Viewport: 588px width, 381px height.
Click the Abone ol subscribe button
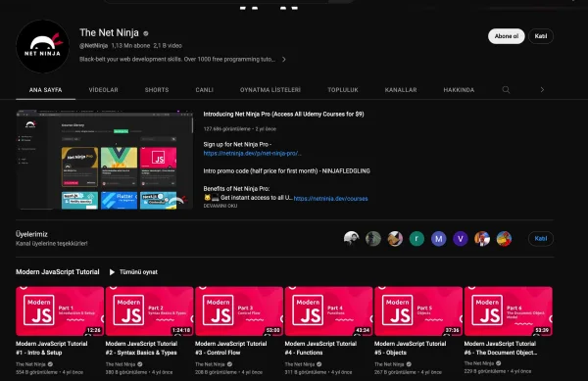click(x=507, y=36)
